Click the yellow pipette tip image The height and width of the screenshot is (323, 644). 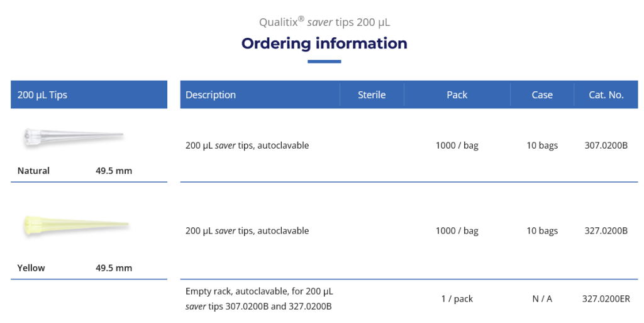point(75,225)
